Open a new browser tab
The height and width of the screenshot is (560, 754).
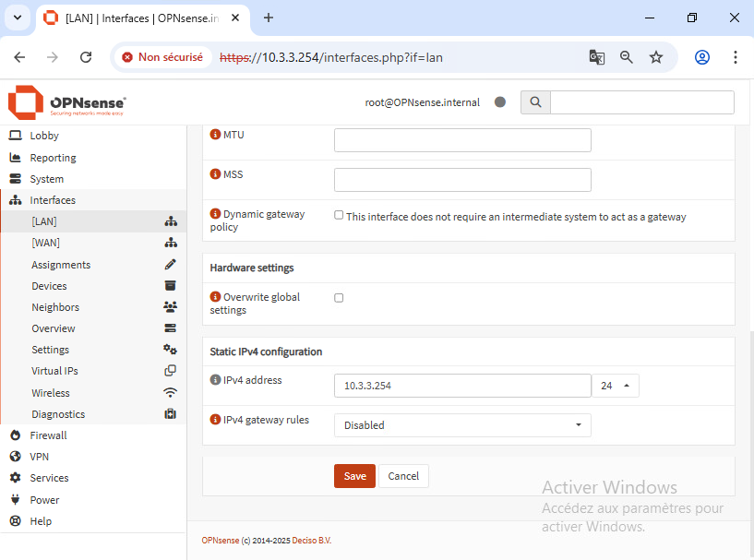269,18
